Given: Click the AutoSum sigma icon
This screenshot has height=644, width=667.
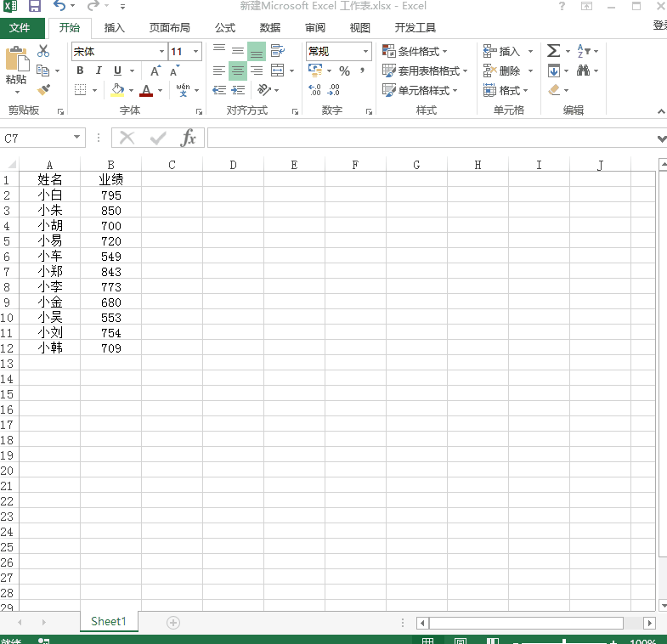Looking at the screenshot, I should click(x=553, y=51).
